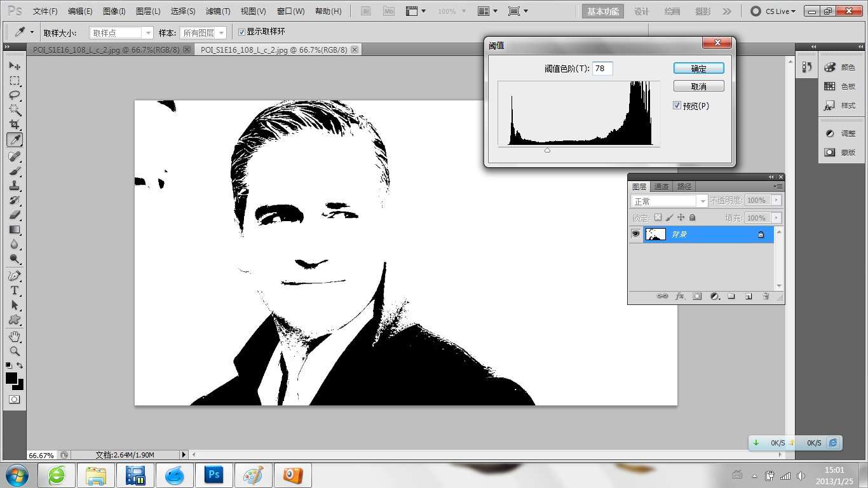Select the Lasso tool
868x488 pixels.
14,95
